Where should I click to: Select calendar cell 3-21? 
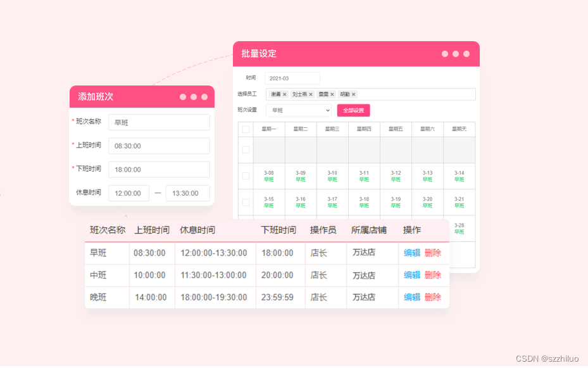click(x=460, y=202)
